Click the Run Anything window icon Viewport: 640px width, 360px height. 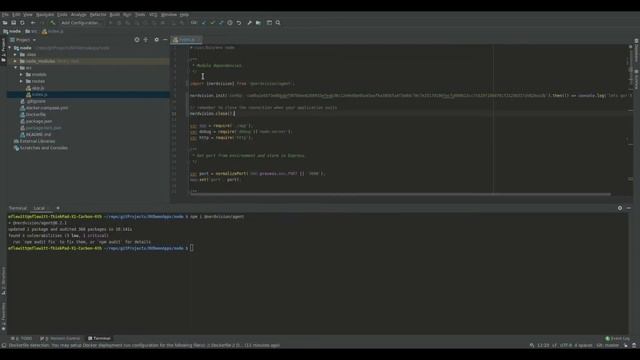269,23
